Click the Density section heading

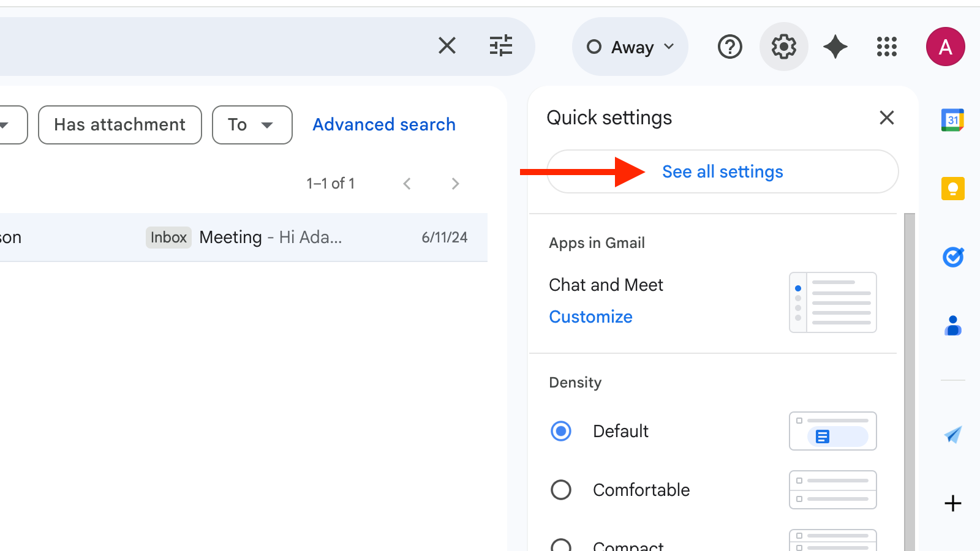[575, 383]
